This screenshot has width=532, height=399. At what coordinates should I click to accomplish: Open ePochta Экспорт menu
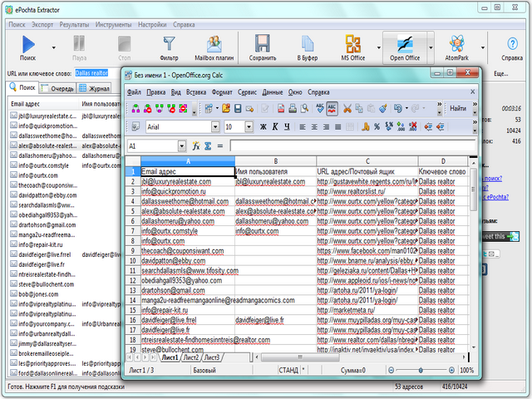point(42,24)
